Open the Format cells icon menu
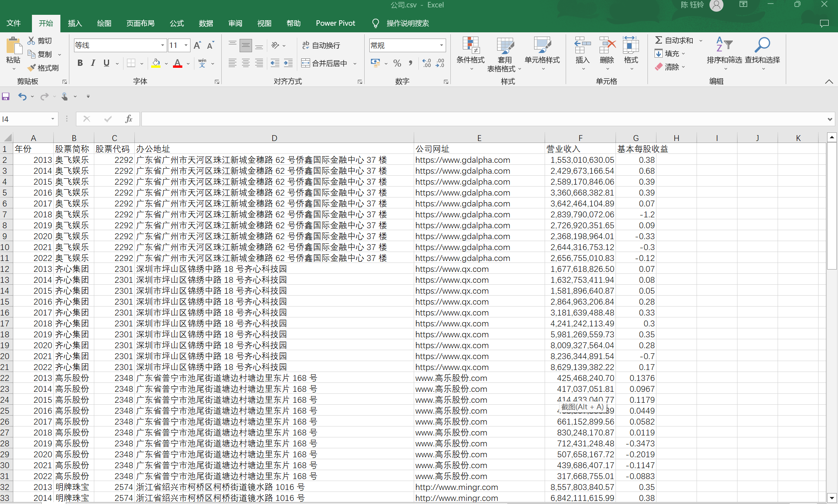The width and height of the screenshot is (838, 504). coord(631,54)
